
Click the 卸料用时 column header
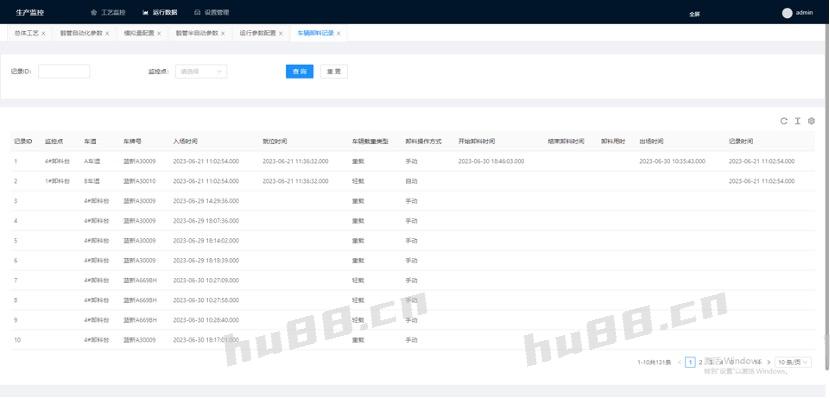[x=613, y=142]
